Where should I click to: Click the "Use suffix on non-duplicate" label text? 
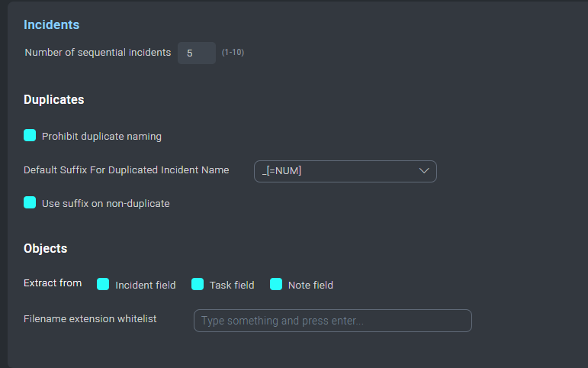click(106, 204)
